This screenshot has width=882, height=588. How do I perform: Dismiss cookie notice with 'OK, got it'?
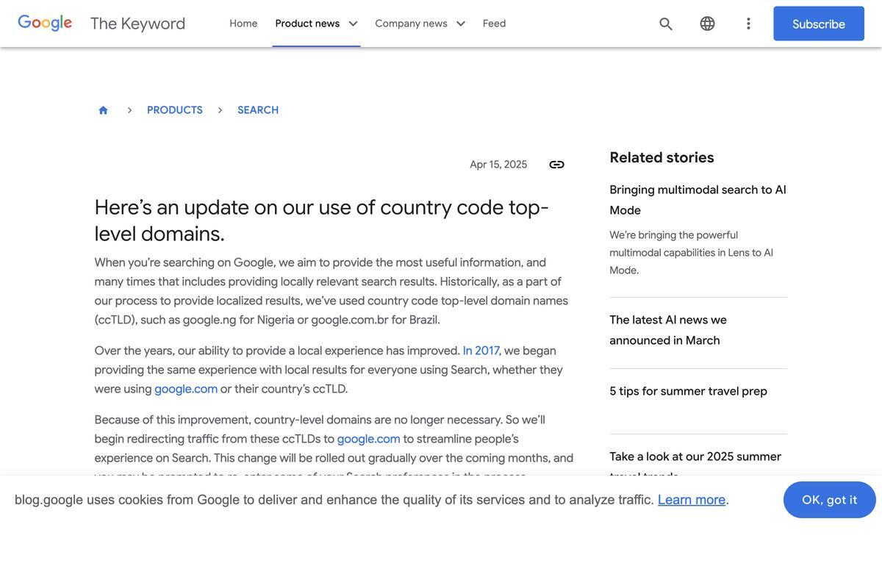click(830, 500)
